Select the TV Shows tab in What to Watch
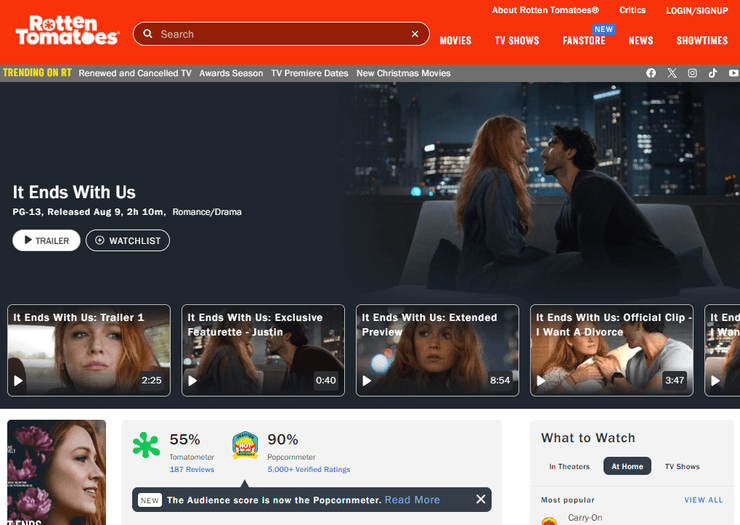Image resolution: width=740 pixels, height=525 pixels. [682, 466]
